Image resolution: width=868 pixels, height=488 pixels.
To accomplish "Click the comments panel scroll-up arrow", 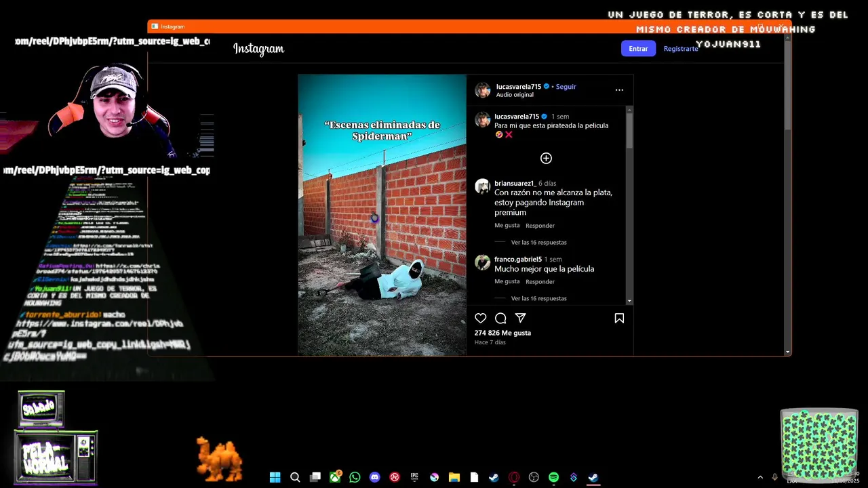I will [x=629, y=110].
